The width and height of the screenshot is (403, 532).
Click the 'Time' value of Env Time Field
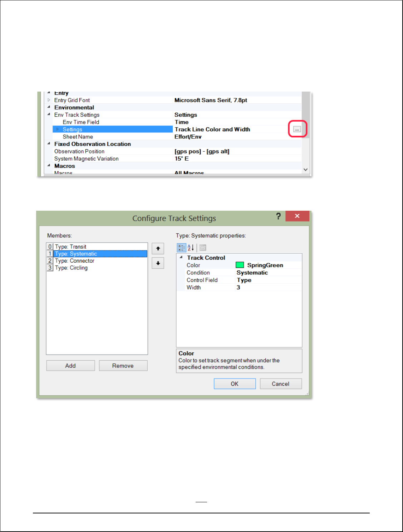coord(182,122)
